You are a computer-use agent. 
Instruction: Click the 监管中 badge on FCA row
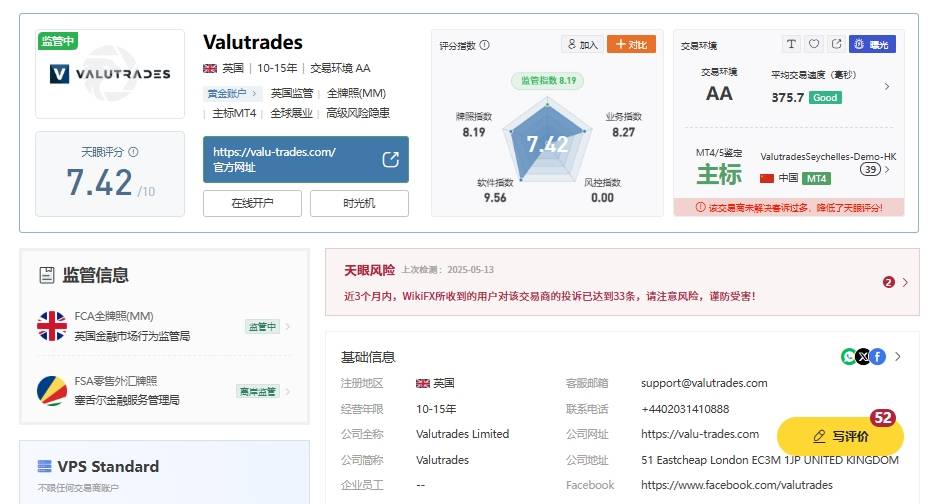(262, 326)
